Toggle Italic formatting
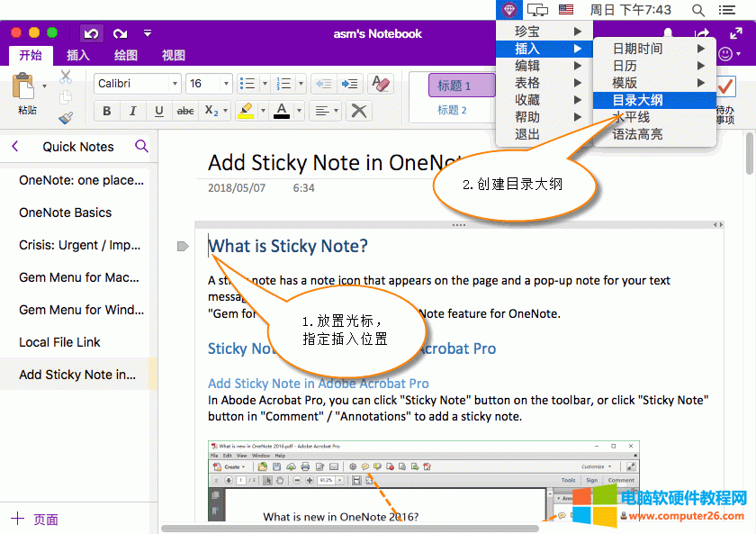The height and width of the screenshot is (534, 756). [x=133, y=112]
